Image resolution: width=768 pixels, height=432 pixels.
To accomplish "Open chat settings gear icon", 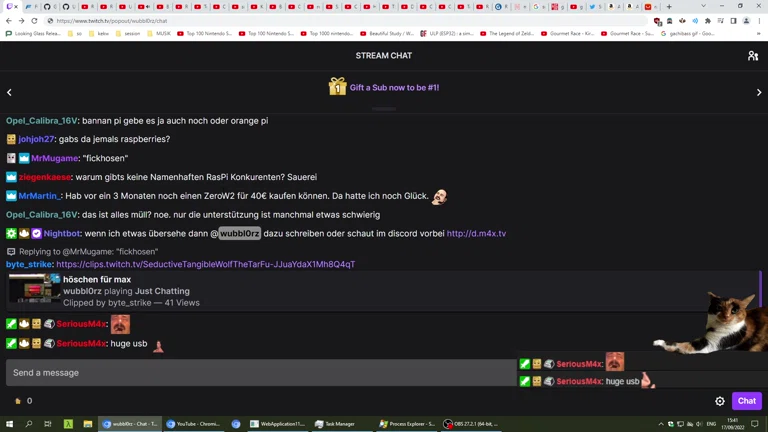I will tap(720, 401).
